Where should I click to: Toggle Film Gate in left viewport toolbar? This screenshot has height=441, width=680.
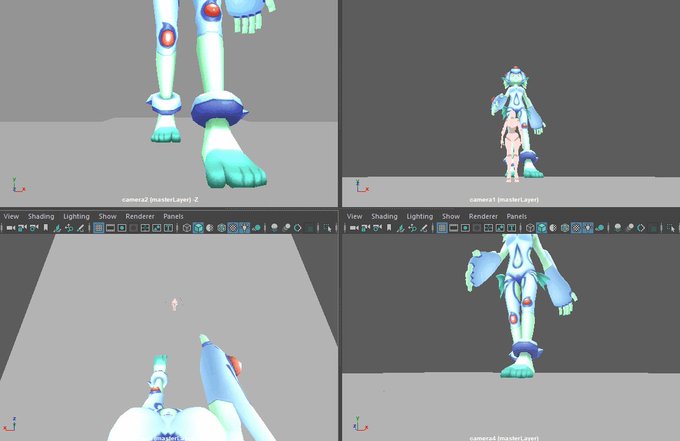click(x=110, y=228)
